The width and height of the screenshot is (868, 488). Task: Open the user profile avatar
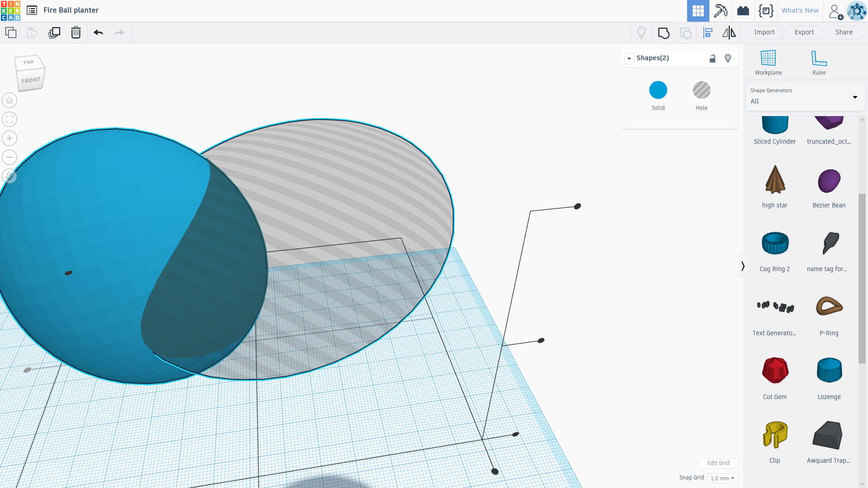pyautogui.click(x=857, y=11)
